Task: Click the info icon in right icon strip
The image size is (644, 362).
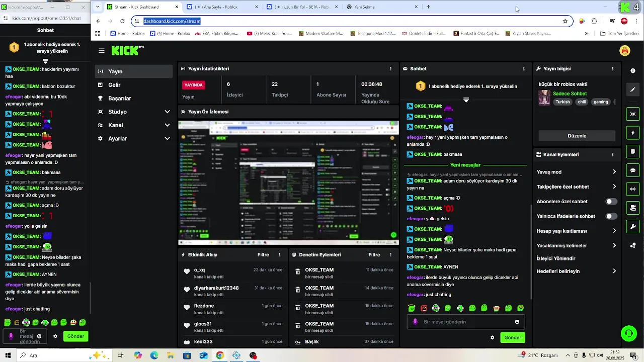Action: tap(633, 71)
